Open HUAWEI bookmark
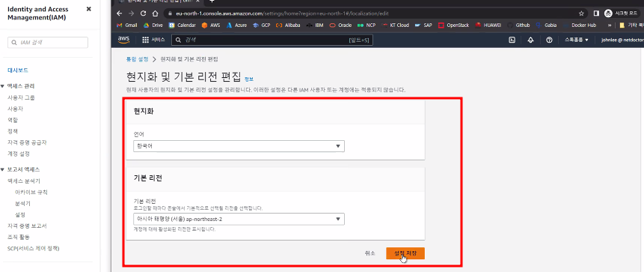This screenshot has height=272, width=644. [x=488, y=25]
